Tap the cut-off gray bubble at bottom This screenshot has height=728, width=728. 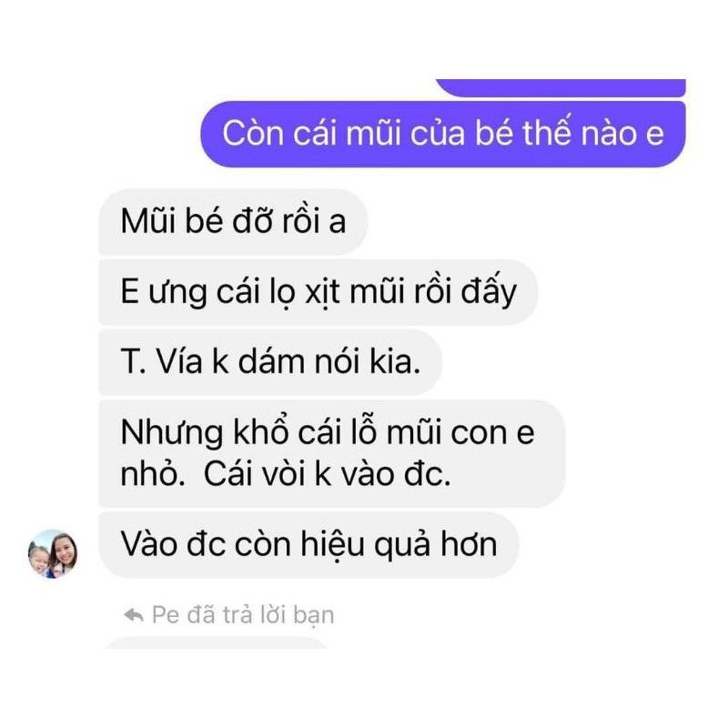(x=217, y=642)
